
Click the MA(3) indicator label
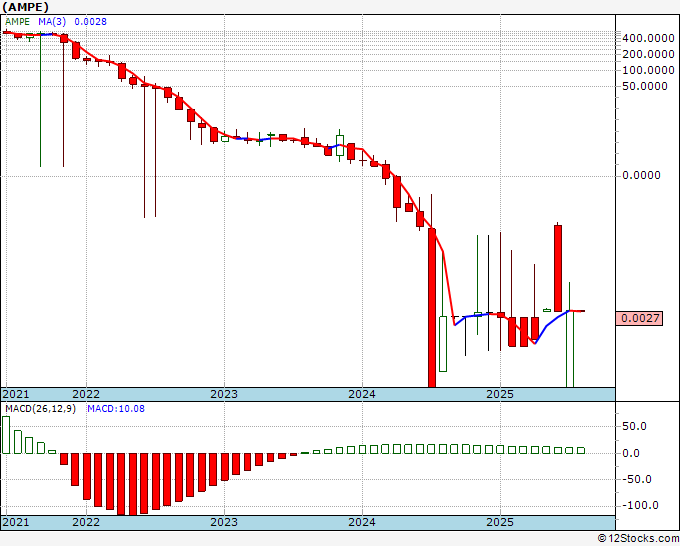(x=52, y=22)
